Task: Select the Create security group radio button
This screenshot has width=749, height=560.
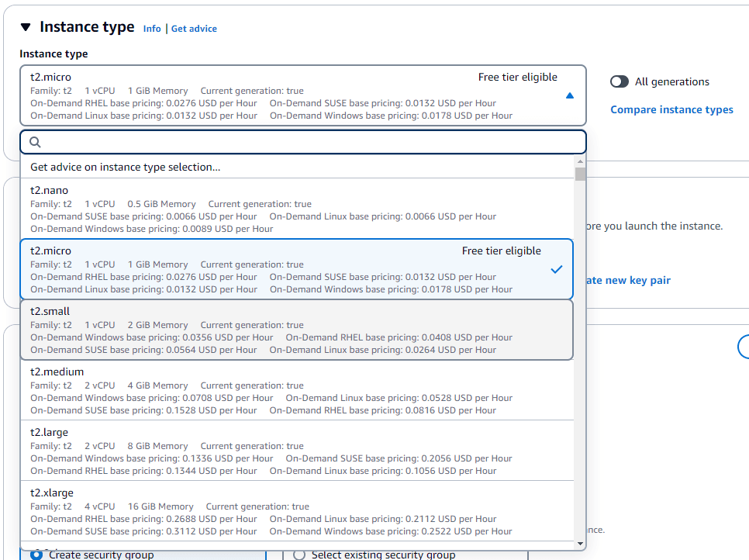Action: tap(38, 553)
